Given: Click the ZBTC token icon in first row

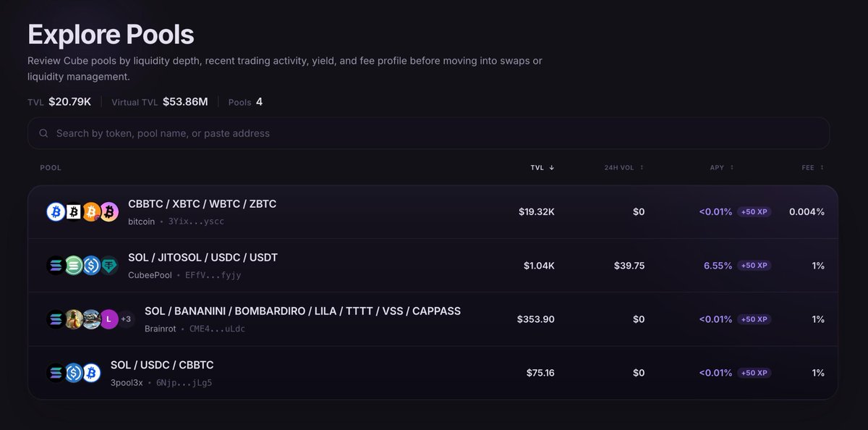Looking at the screenshot, I should click(109, 212).
